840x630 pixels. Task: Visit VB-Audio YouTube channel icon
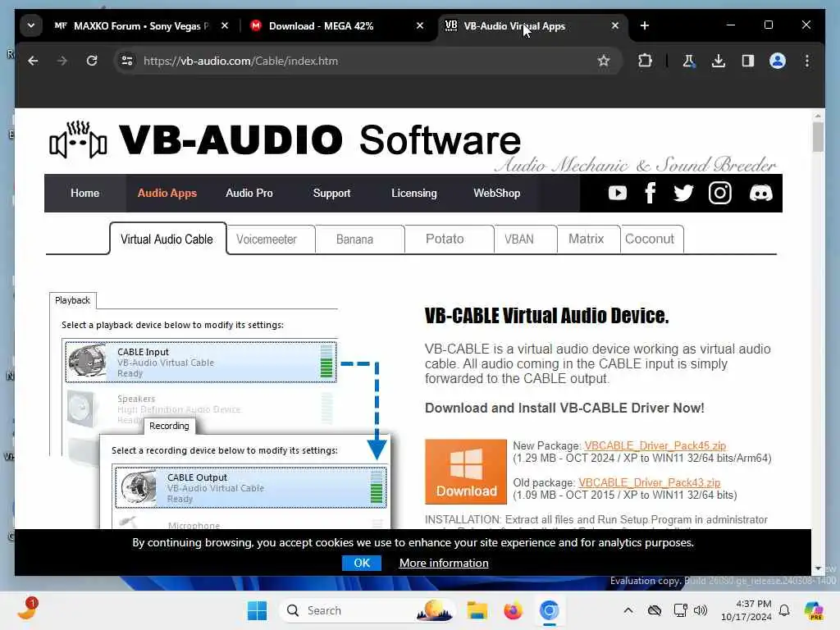click(618, 193)
